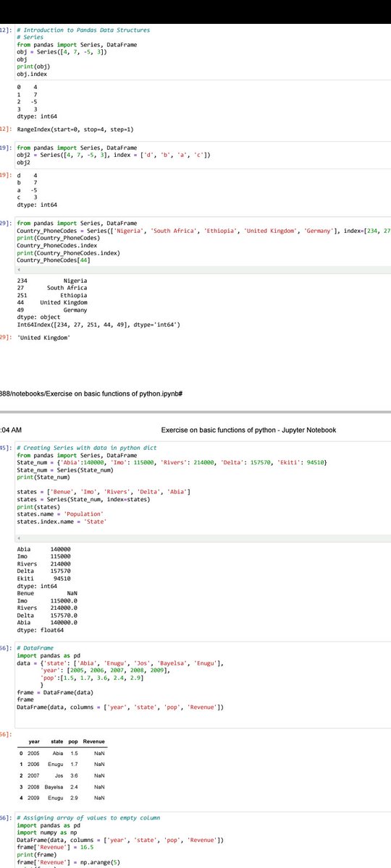Click the line 'states = Series(State_num, index=states)'
The image size is (391, 868).
click(x=83, y=500)
